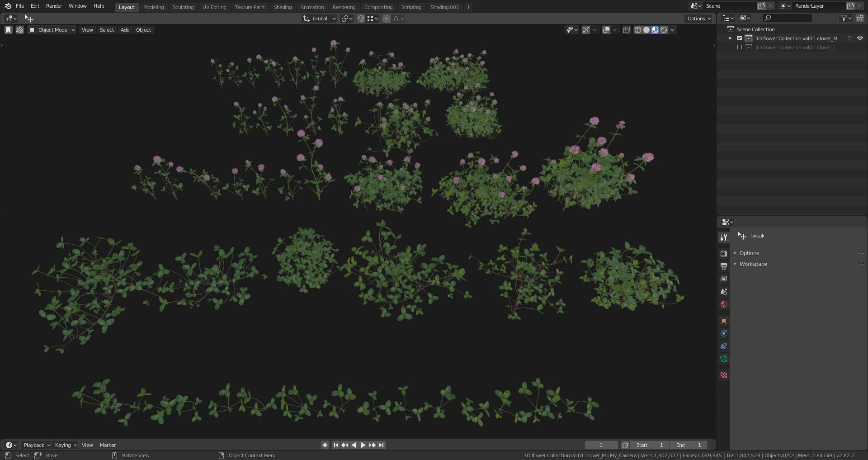Open the Render properties tab icon
Viewport: 868px width, 460px height.
(724, 253)
